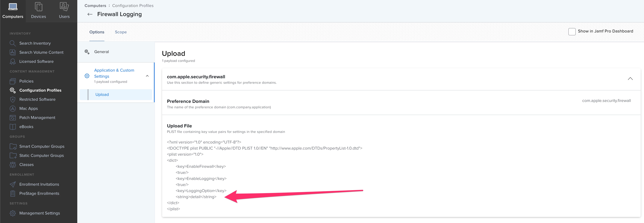
Task: Open Licensed Software link
Action: click(x=36, y=62)
